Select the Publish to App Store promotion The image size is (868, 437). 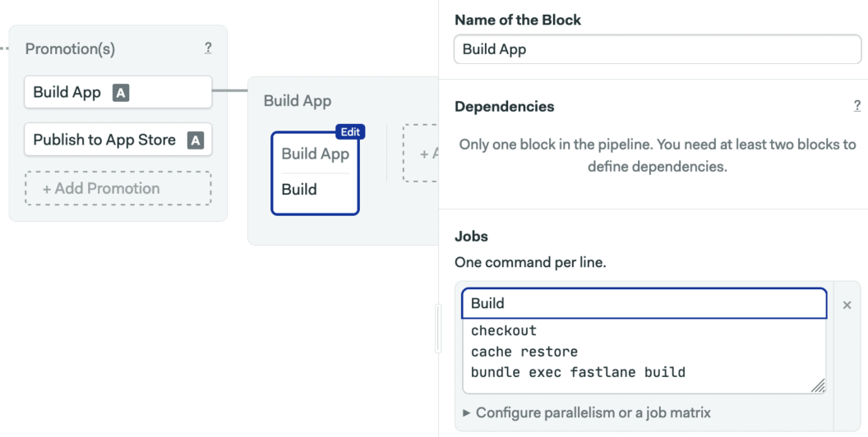point(104,140)
